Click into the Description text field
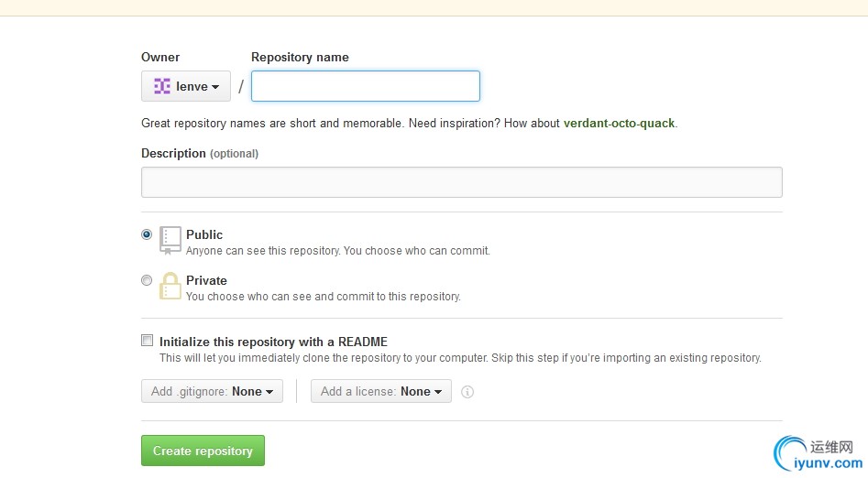The height and width of the screenshot is (478, 868). click(x=461, y=182)
